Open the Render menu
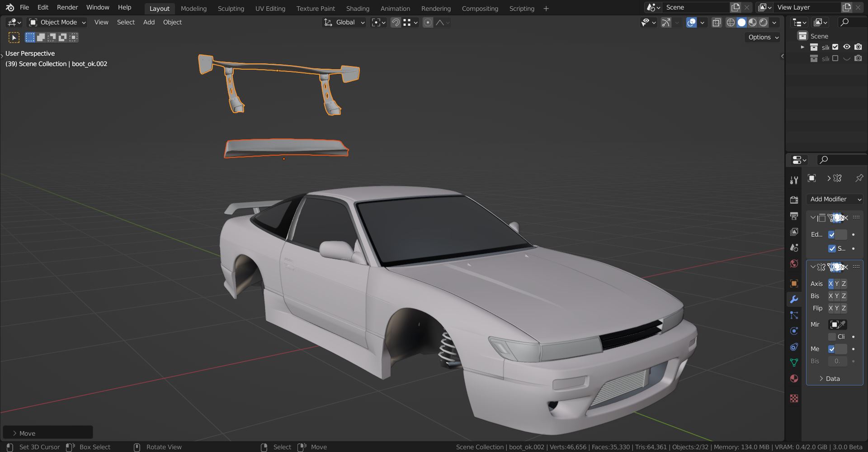The height and width of the screenshot is (452, 868). (x=67, y=8)
